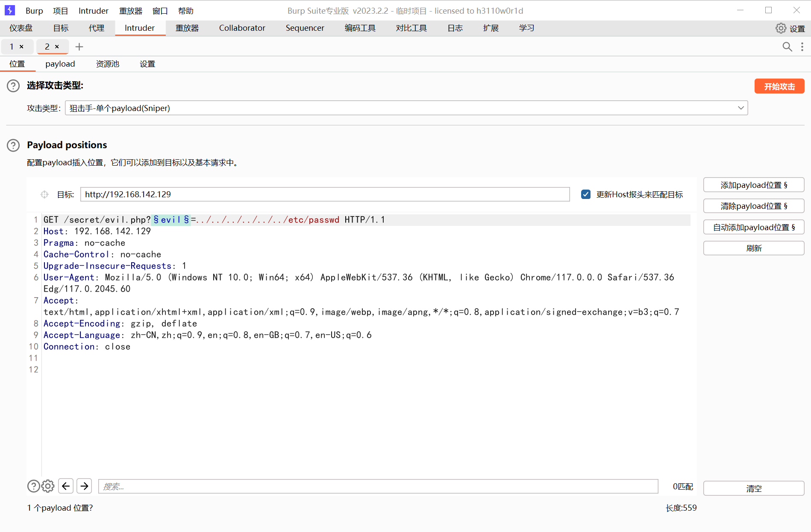This screenshot has height=532, width=811.
Task: Click the 搜索 search field
Action: 378,486
